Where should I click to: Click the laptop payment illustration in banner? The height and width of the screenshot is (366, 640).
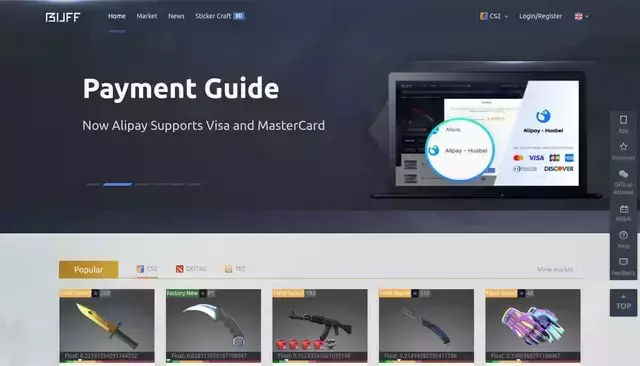(x=487, y=135)
